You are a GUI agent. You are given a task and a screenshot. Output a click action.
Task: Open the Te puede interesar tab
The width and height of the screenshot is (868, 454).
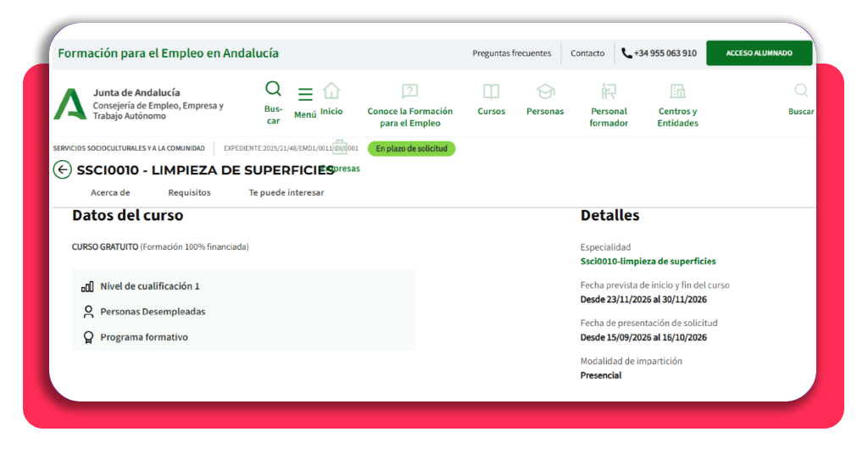pyautogui.click(x=287, y=192)
